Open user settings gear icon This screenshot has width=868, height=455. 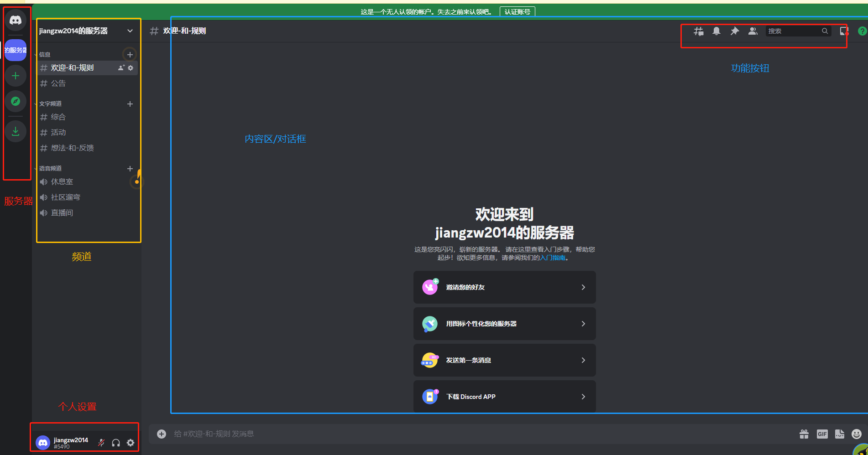pos(131,443)
